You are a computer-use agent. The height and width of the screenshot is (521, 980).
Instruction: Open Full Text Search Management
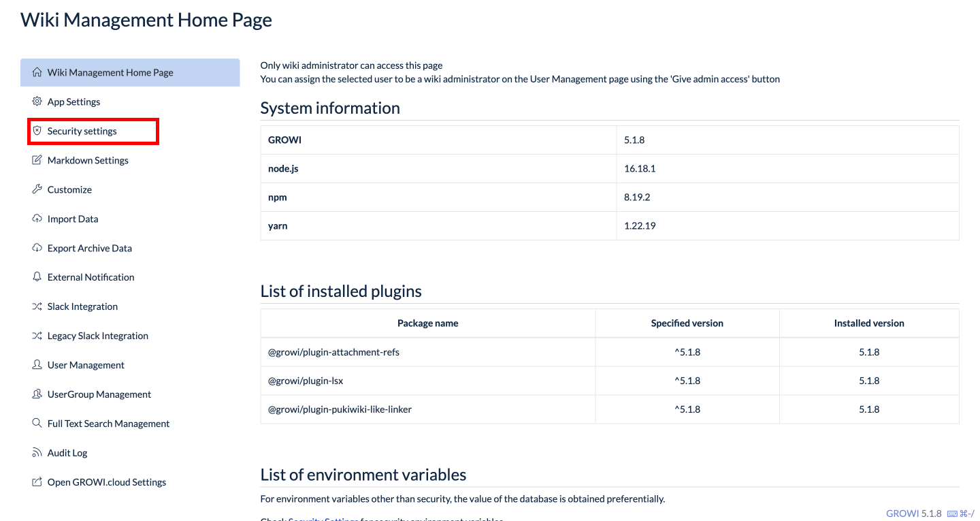pyautogui.click(x=108, y=424)
